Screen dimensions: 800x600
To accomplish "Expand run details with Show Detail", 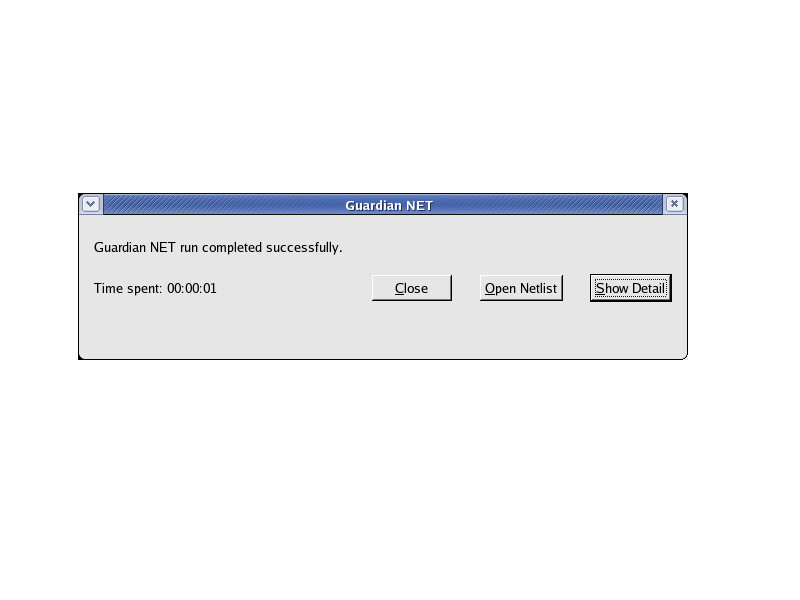I will (x=631, y=288).
